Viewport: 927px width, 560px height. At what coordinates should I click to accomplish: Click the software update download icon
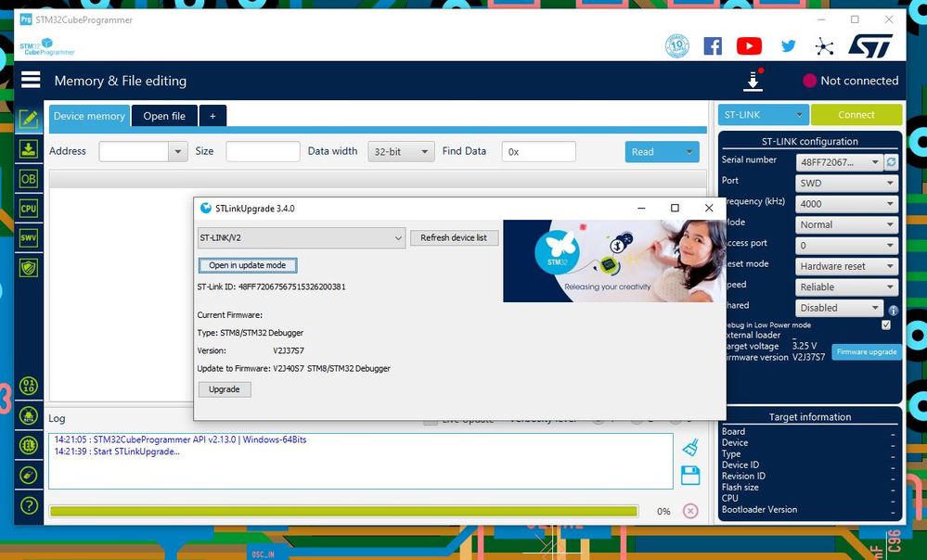point(753,81)
